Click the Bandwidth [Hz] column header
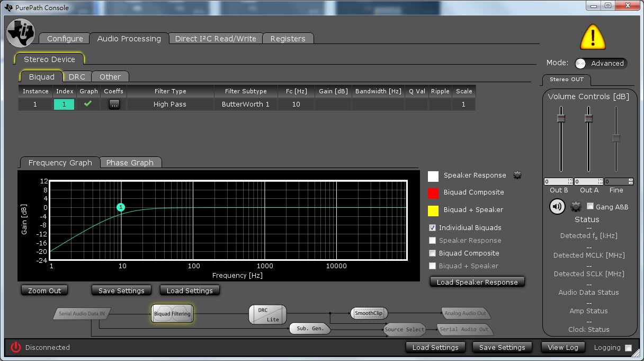This screenshot has height=361, width=644. [378, 91]
